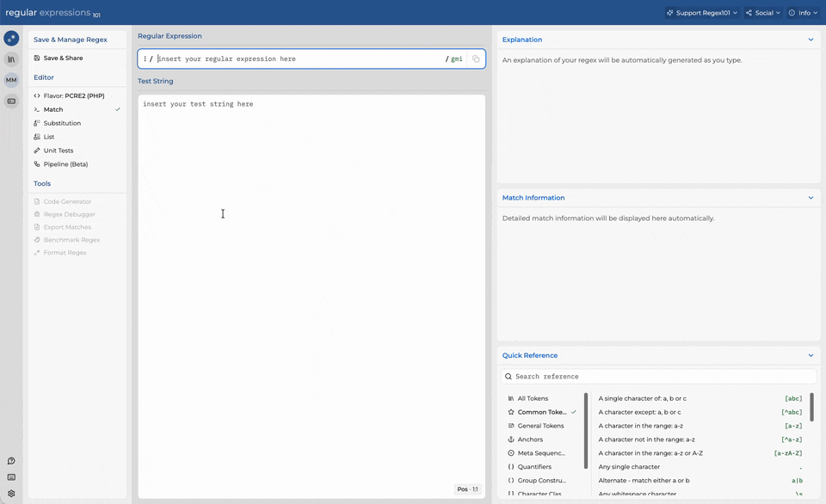826x504 pixels.
Task: Open the regex library icon in sidebar
Action: (11, 59)
